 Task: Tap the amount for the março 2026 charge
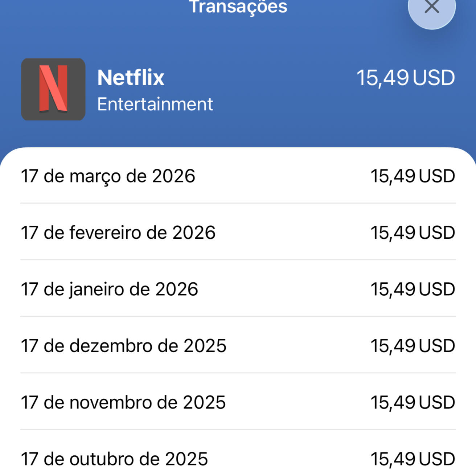[x=413, y=176]
